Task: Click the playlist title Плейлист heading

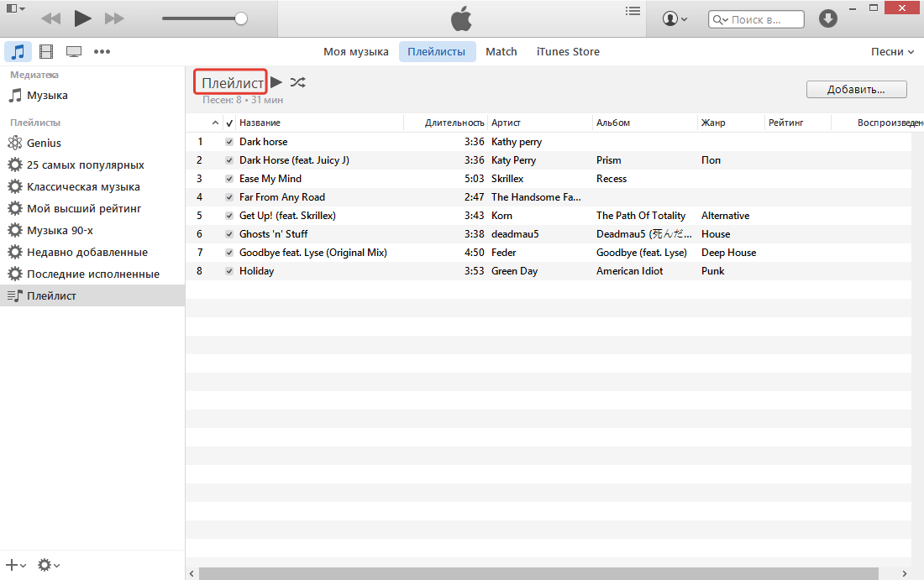Action: click(x=232, y=83)
